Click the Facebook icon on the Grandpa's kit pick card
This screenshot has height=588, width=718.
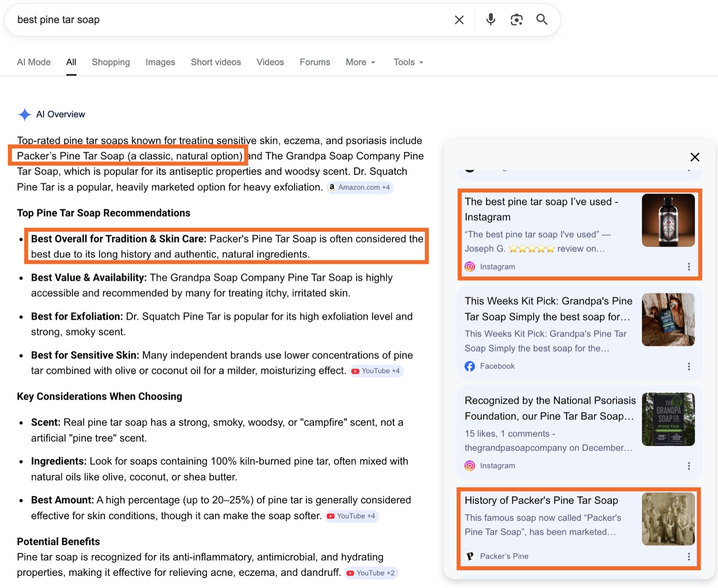tap(470, 366)
